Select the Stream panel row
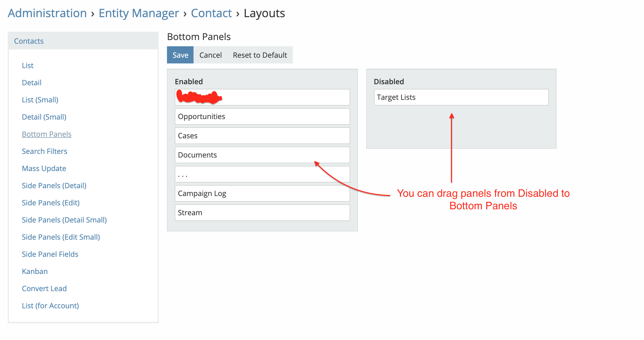The width and height of the screenshot is (644, 340). click(x=262, y=213)
